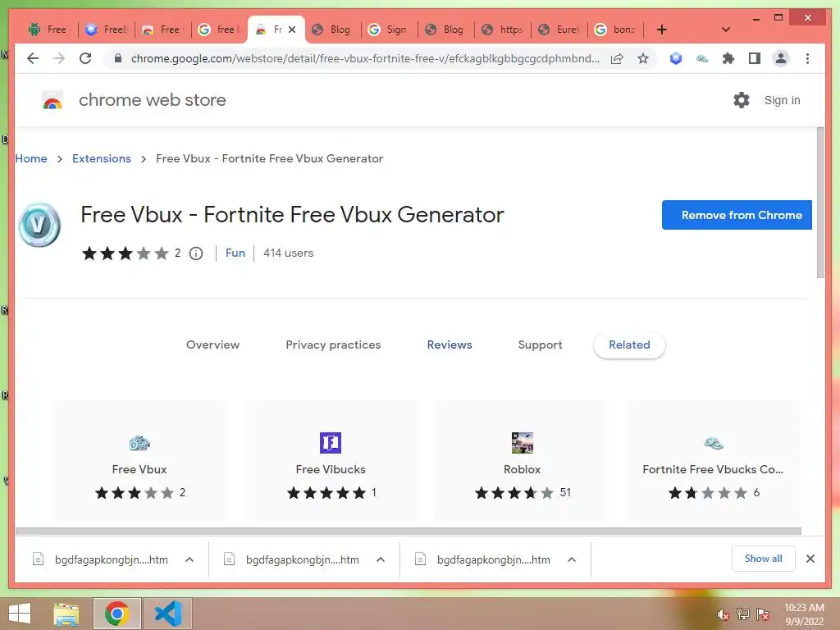Screen dimensions: 840x630
Task: Click the Action Center flag tray icon
Action: point(763,614)
